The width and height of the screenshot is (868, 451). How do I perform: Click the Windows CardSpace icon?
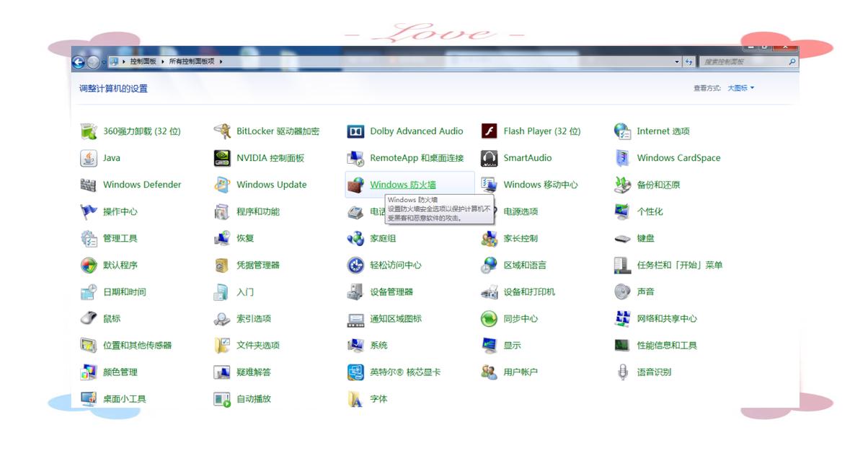click(x=622, y=158)
